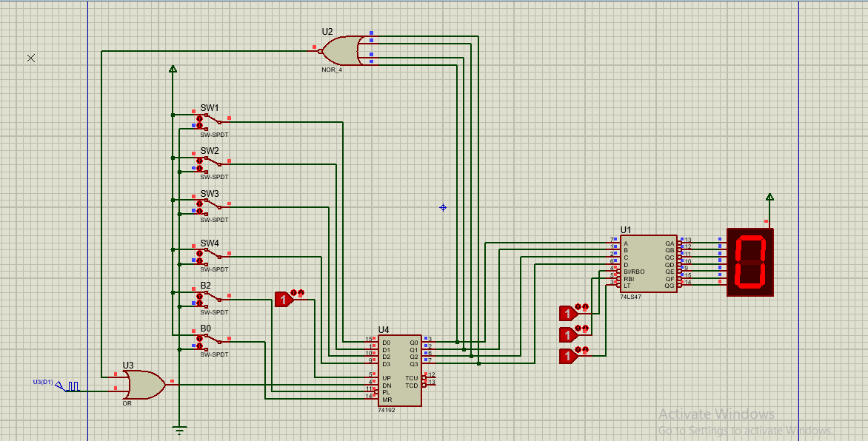Click the QG output label on U1
This screenshot has height=441, width=868.
670,286
